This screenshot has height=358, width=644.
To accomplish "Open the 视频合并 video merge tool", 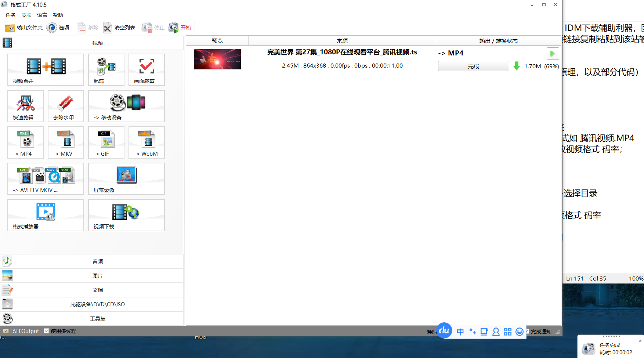I will 46,69.
